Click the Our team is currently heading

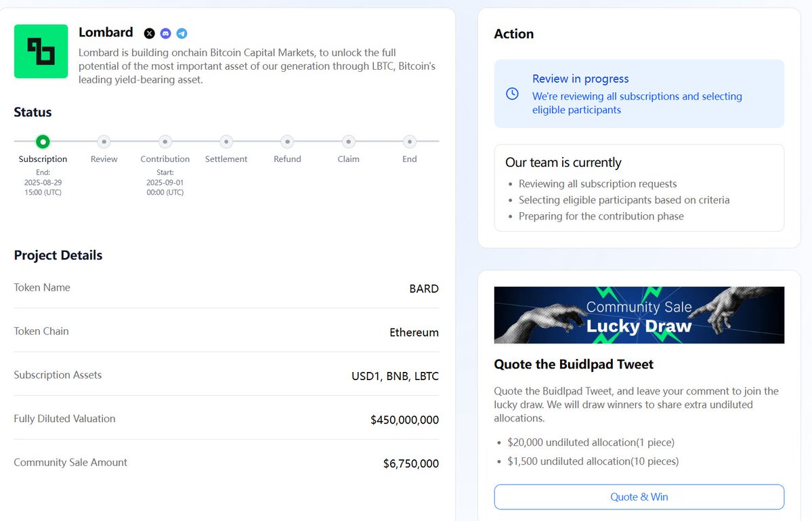coord(563,163)
